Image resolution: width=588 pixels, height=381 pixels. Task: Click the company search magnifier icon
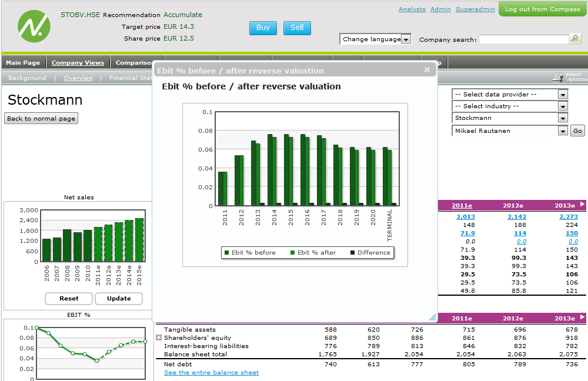575,39
